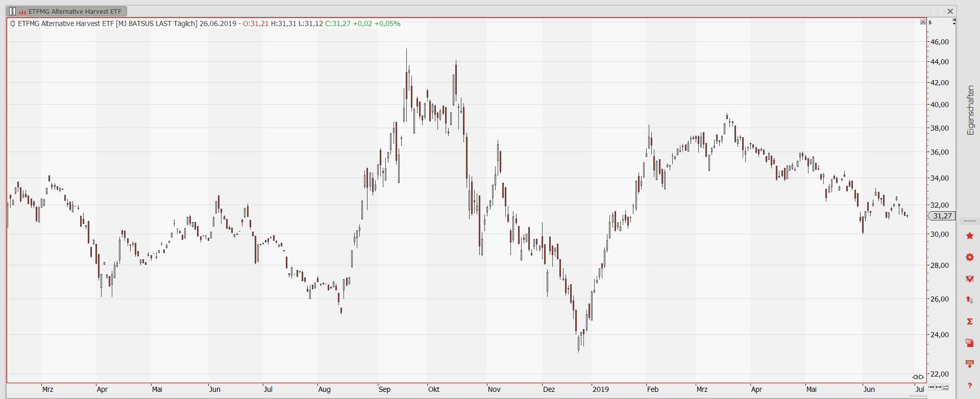Open the price scale dropdown arrow

pyautogui.click(x=953, y=22)
